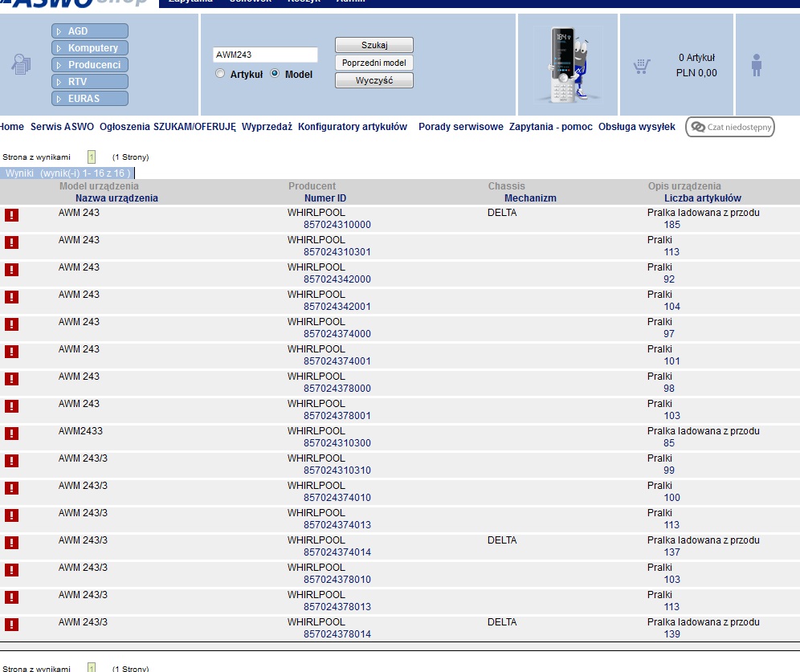
Task: Open Porady serwisowe menu item
Action: pos(461,126)
